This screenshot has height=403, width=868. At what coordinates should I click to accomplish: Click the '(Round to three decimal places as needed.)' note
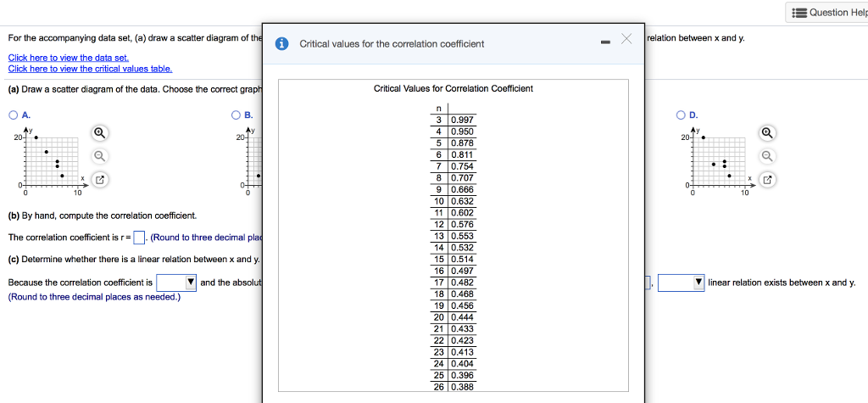pos(94,297)
